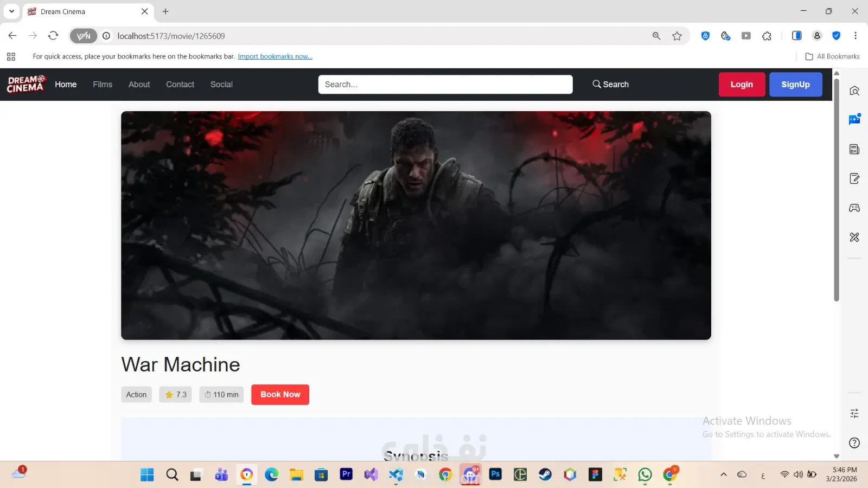Click the blue SignUp button
Viewport: 868px width, 488px height.
[796, 85]
